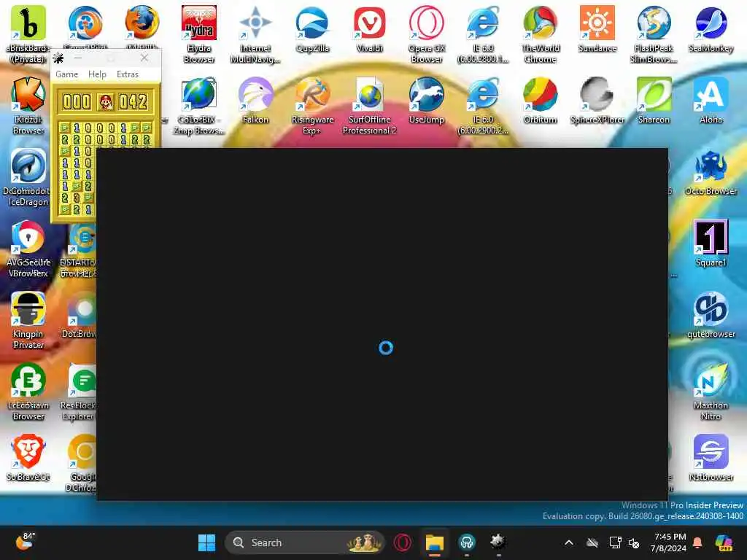Open the Opera GX Browser shortcut
This screenshot has height=560, width=747.
[426, 34]
